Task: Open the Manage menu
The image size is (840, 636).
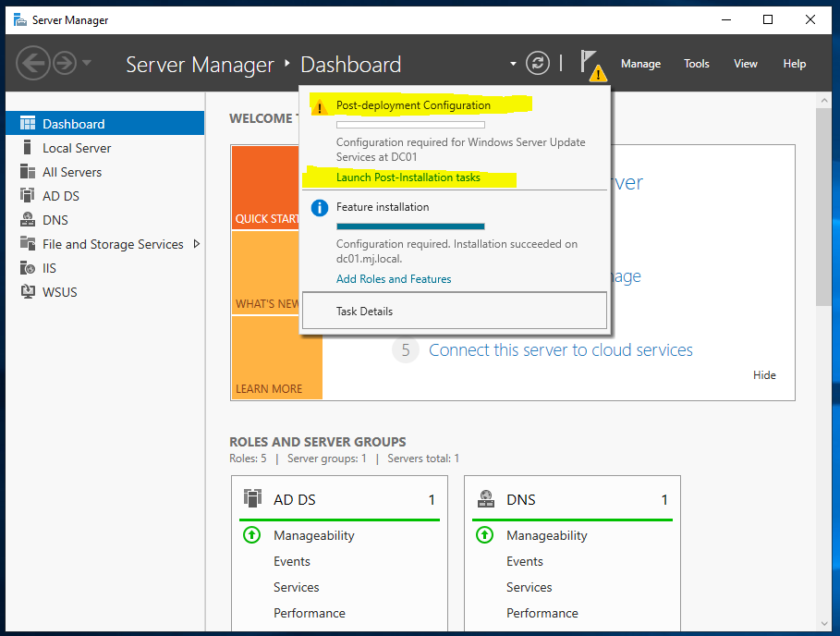Action: [x=640, y=64]
